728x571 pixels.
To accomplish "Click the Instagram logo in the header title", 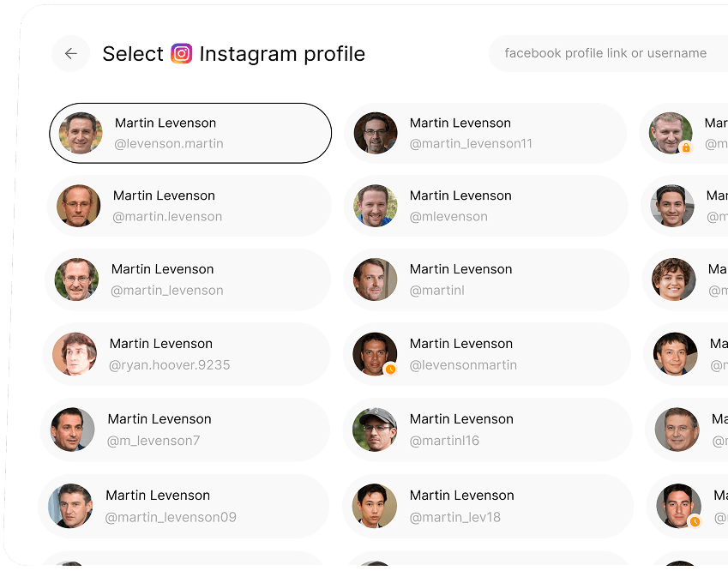I will pyautogui.click(x=182, y=53).
